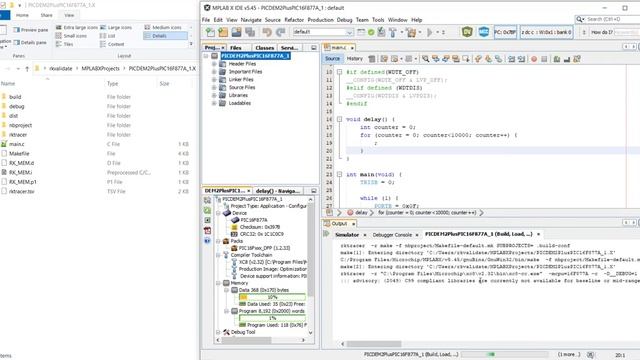Click the background tasks icon in status bar
Viewport: 640px width, 360px height.
click(x=590, y=355)
